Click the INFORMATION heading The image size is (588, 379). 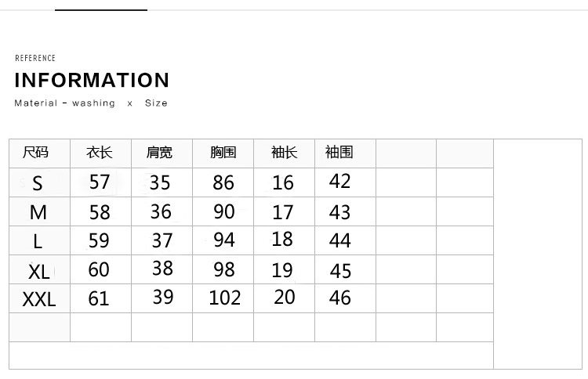coord(92,81)
